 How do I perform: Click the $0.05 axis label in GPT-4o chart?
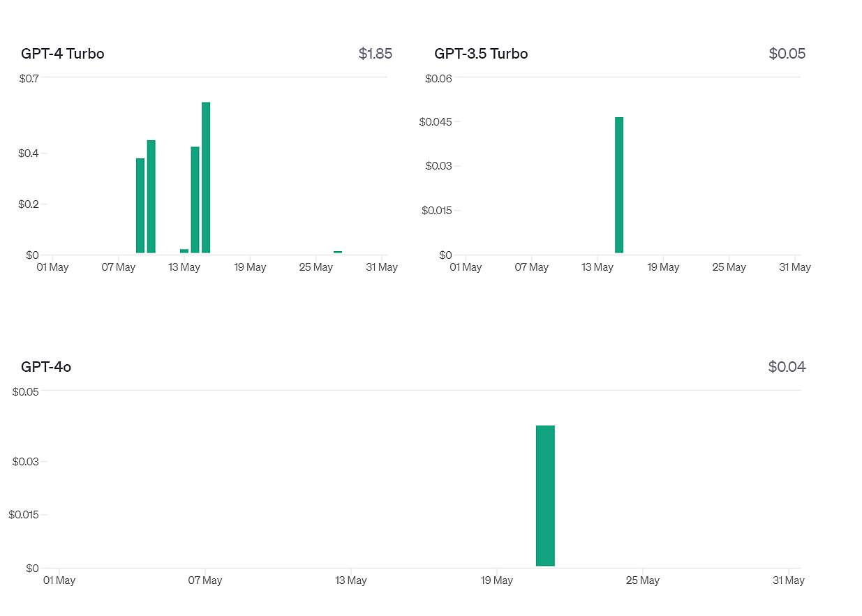click(x=25, y=391)
